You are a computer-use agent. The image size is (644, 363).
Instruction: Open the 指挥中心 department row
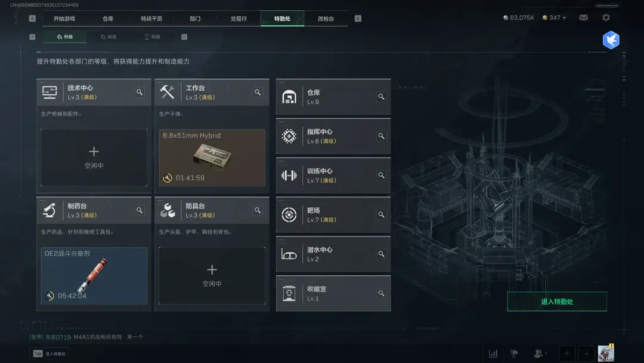[333, 136]
